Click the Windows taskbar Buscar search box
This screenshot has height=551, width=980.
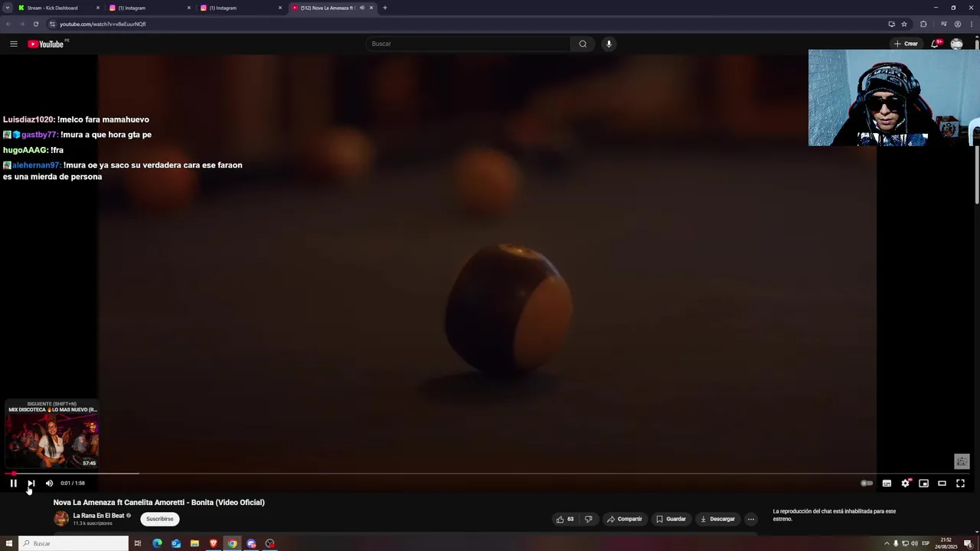[x=74, y=543]
